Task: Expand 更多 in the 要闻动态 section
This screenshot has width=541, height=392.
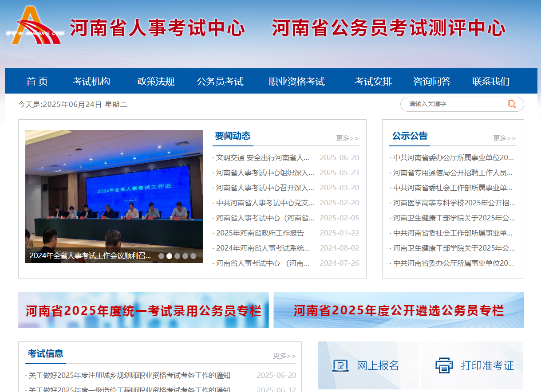Action: [x=347, y=138]
